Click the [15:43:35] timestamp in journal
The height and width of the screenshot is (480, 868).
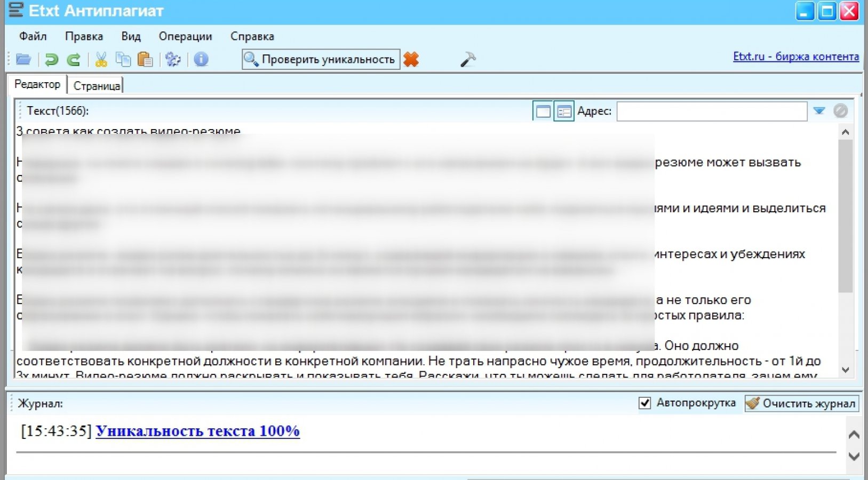coord(57,431)
